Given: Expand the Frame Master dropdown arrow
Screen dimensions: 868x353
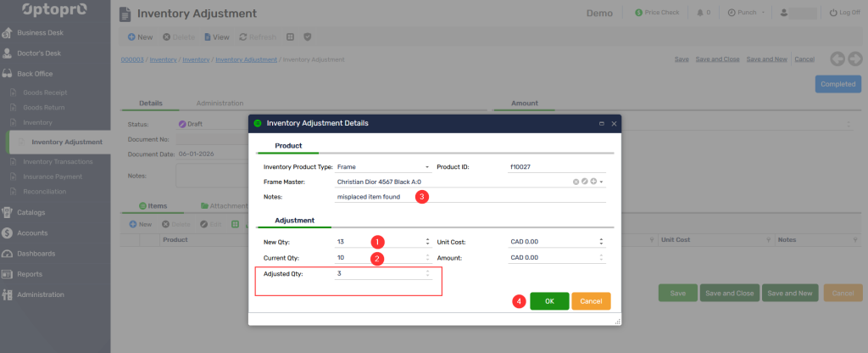Looking at the screenshot, I should [x=602, y=182].
